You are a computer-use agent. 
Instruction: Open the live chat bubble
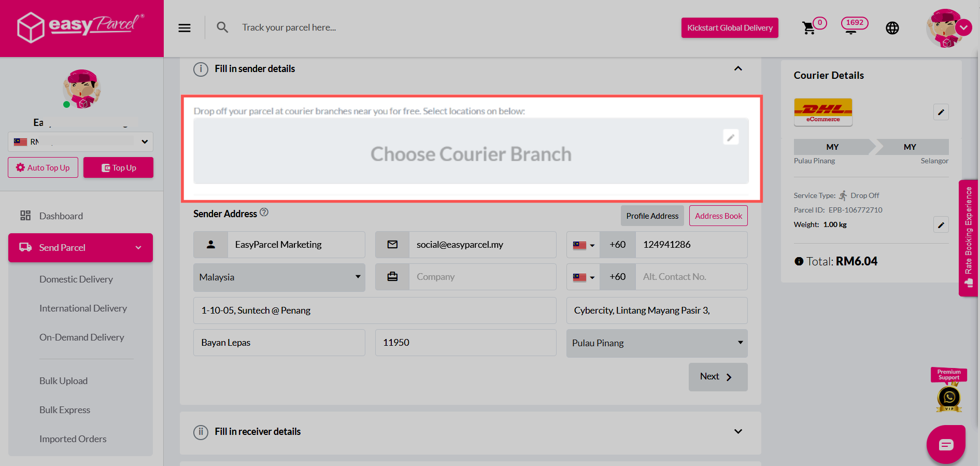[x=946, y=444]
